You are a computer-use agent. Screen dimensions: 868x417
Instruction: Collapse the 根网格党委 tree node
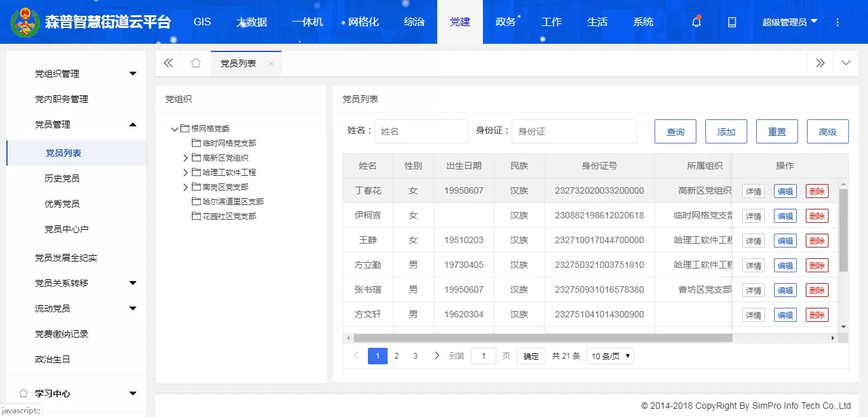click(175, 129)
